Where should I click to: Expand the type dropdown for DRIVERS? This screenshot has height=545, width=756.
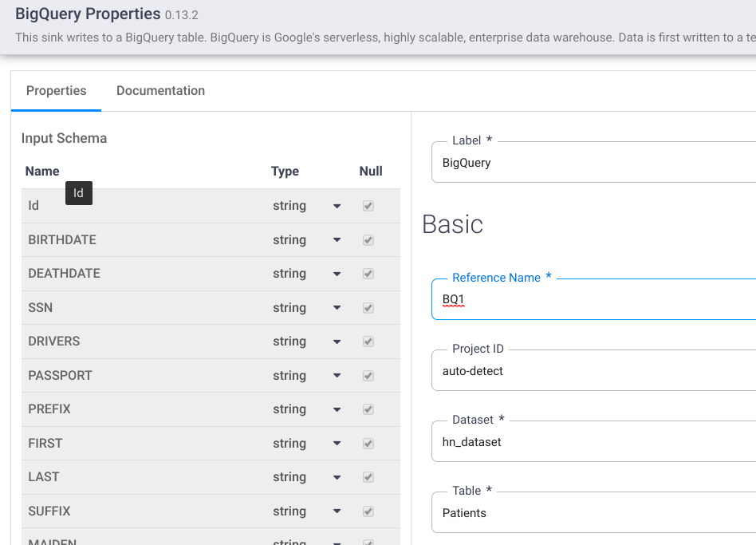click(x=337, y=342)
